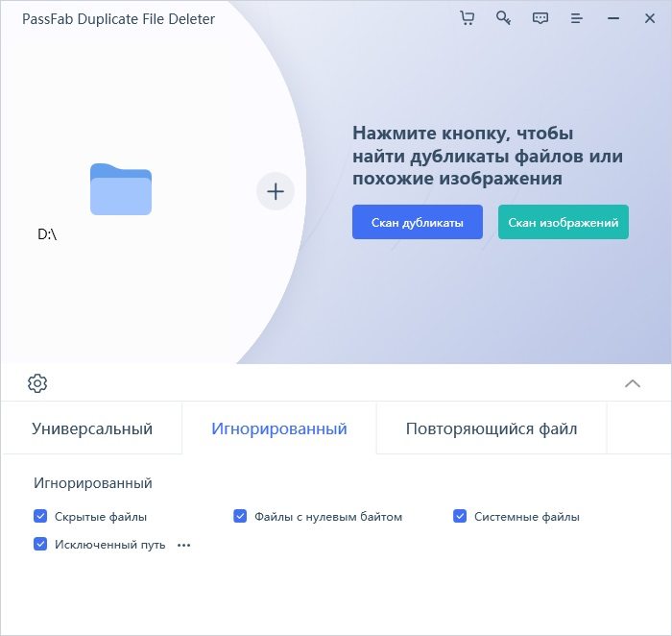The width and height of the screenshot is (672, 636).
Task: Uncheck the Скрытые файлы checkbox
Action: (40, 516)
